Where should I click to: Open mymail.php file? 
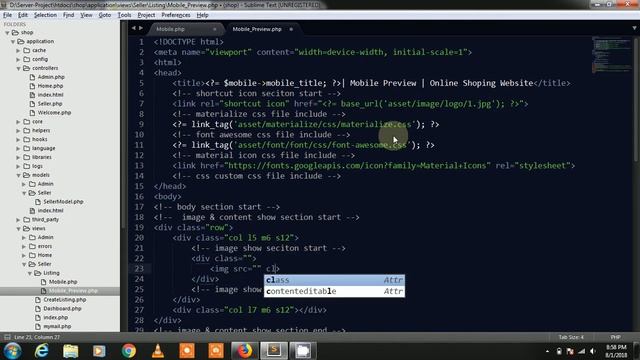click(x=57, y=327)
